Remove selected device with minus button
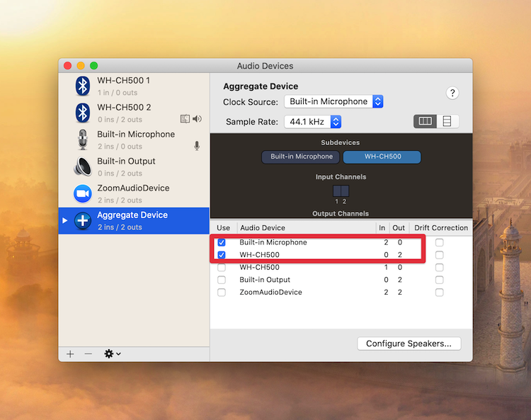 pyautogui.click(x=88, y=354)
